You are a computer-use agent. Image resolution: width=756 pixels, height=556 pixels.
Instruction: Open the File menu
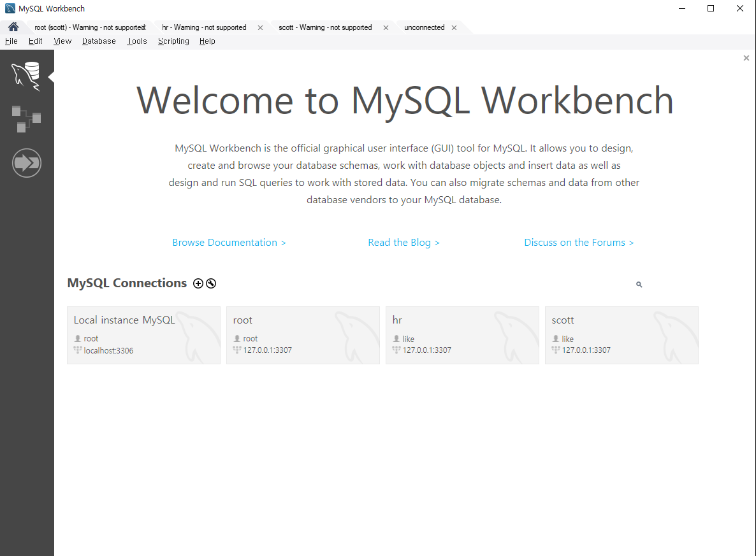pos(11,41)
